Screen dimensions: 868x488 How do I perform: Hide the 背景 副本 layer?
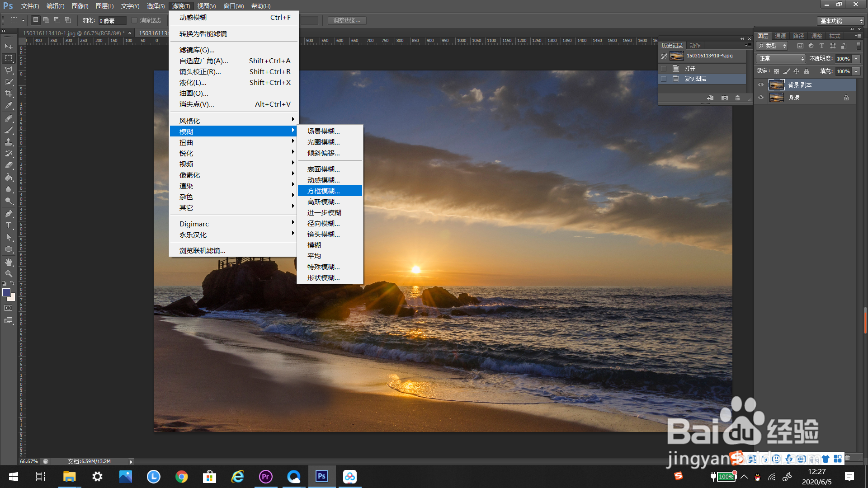[761, 85]
